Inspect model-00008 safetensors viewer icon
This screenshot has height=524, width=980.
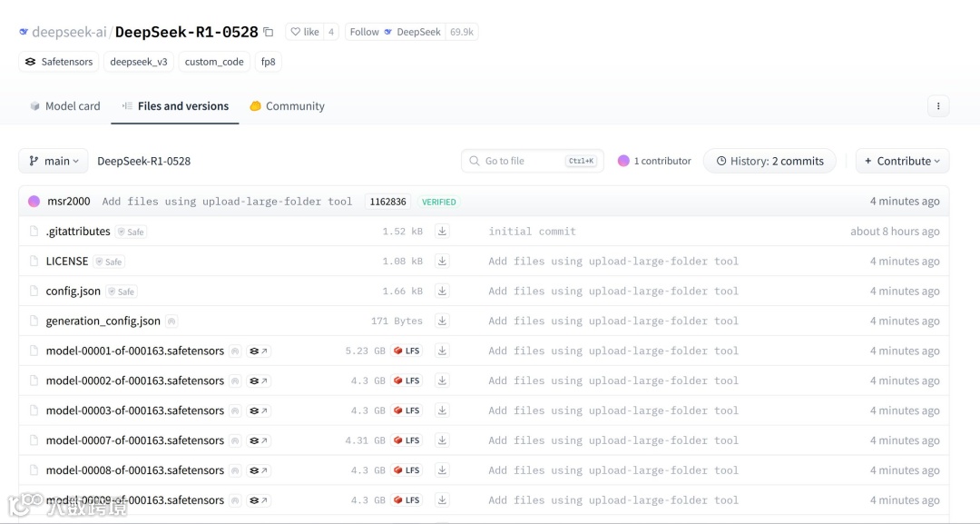coord(258,470)
